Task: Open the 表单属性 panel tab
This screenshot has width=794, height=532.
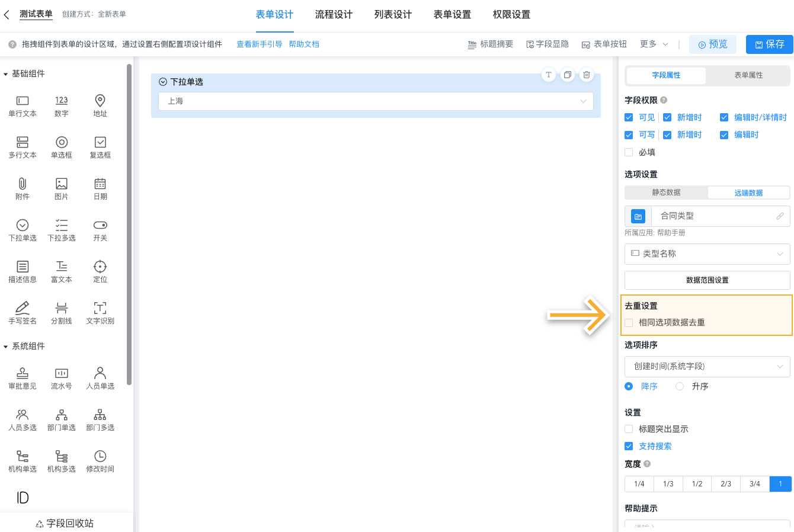Action: click(748, 75)
